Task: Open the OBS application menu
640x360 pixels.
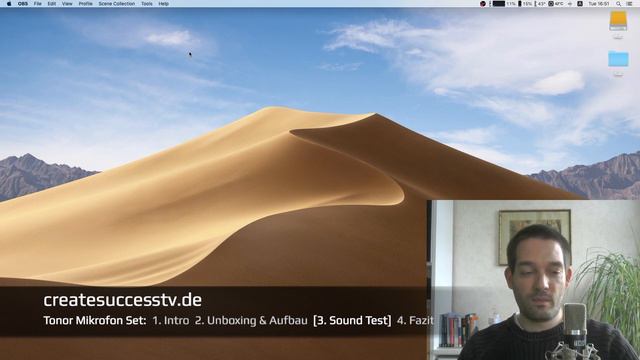Action: pyautogui.click(x=23, y=4)
